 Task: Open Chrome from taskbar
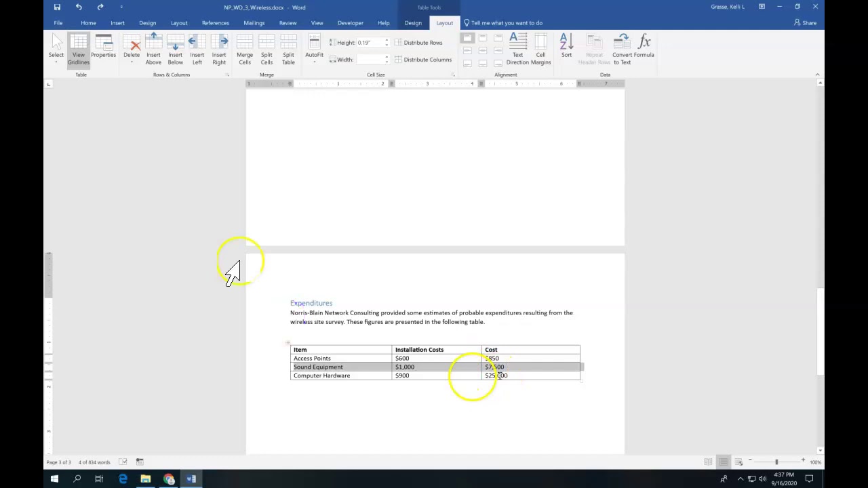click(x=168, y=479)
